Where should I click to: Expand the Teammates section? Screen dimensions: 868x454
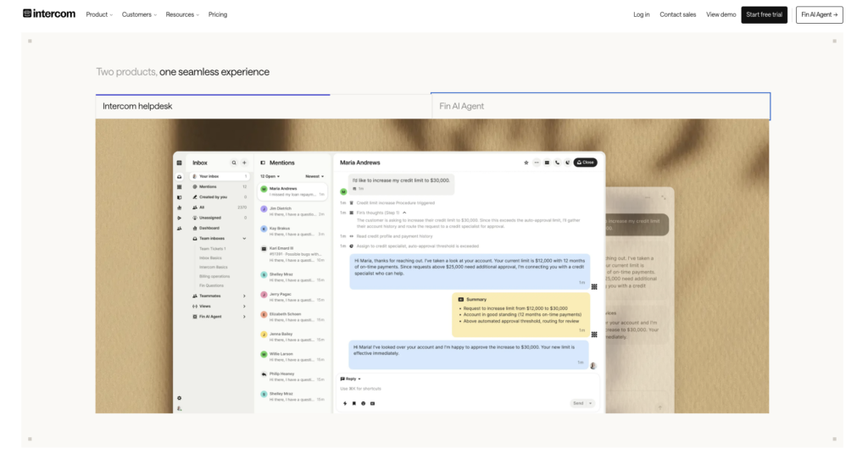244,296
